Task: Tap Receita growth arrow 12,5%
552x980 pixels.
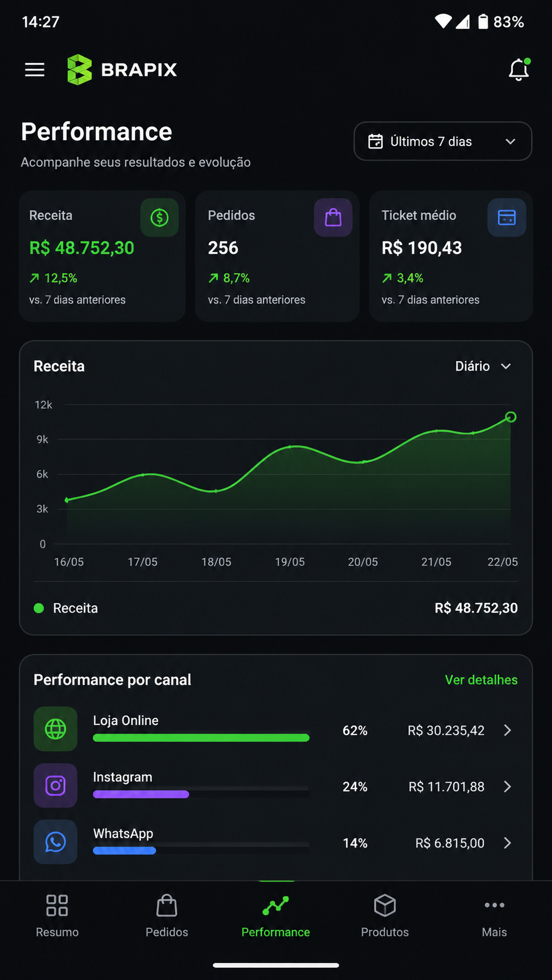Action: tap(35, 278)
